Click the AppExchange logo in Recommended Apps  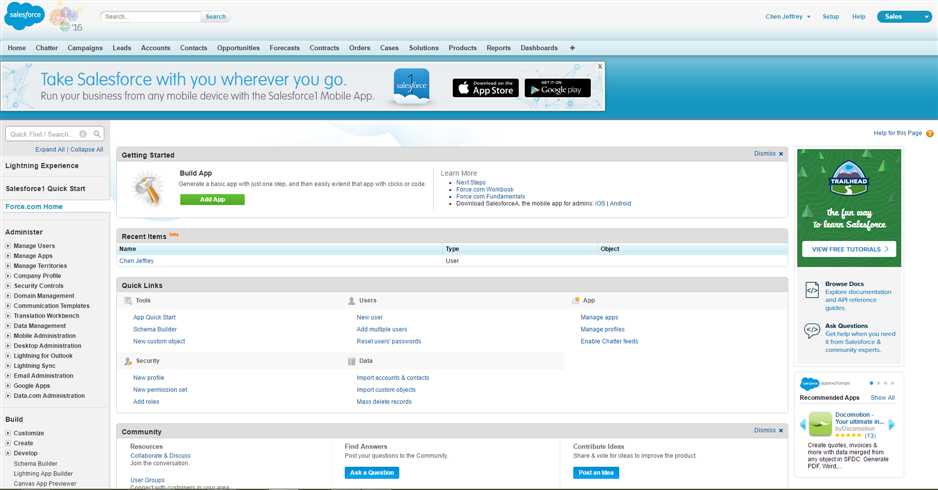(824, 383)
